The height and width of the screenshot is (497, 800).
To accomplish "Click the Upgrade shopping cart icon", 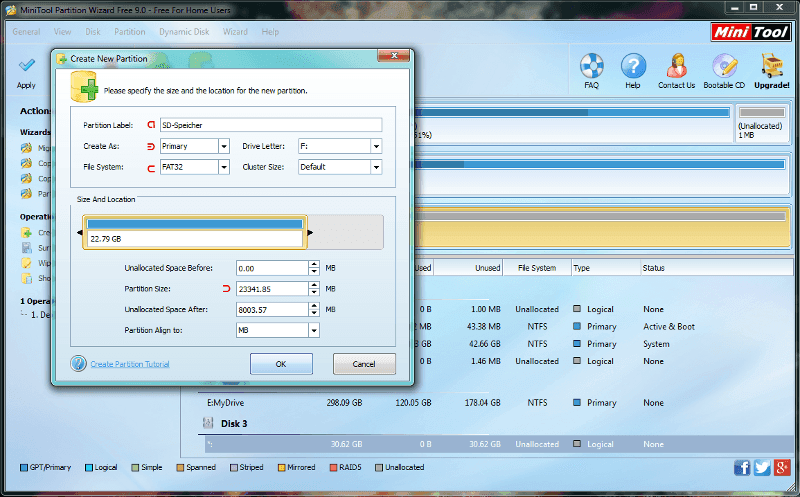I will [772, 66].
